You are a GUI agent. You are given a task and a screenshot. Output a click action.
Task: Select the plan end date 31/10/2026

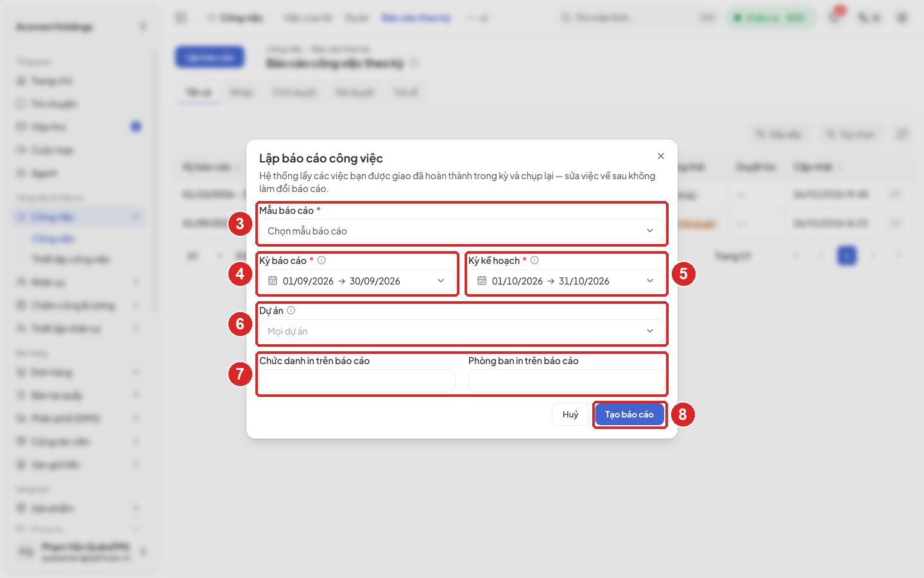click(584, 281)
